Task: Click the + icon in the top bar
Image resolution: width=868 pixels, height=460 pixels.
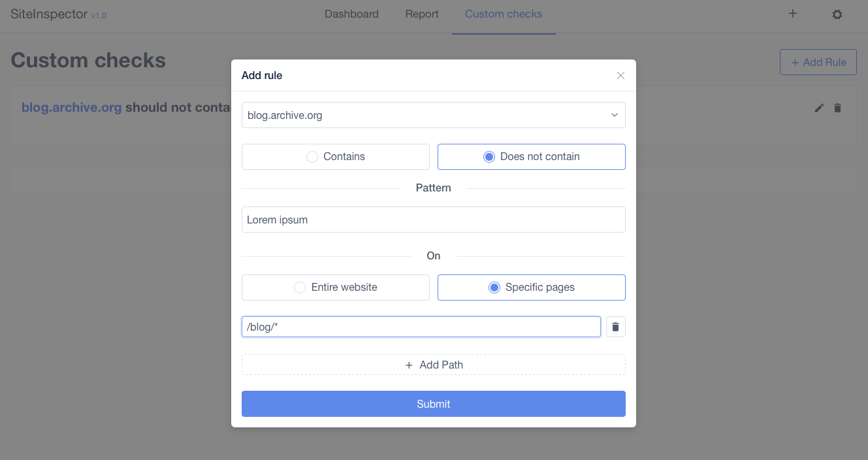Action: pyautogui.click(x=792, y=13)
